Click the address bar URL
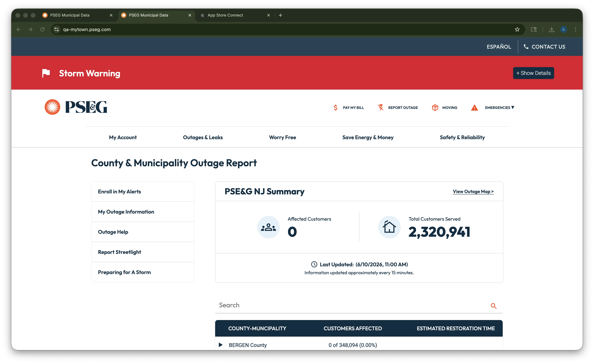The width and height of the screenshot is (594, 364). click(x=87, y=29)
